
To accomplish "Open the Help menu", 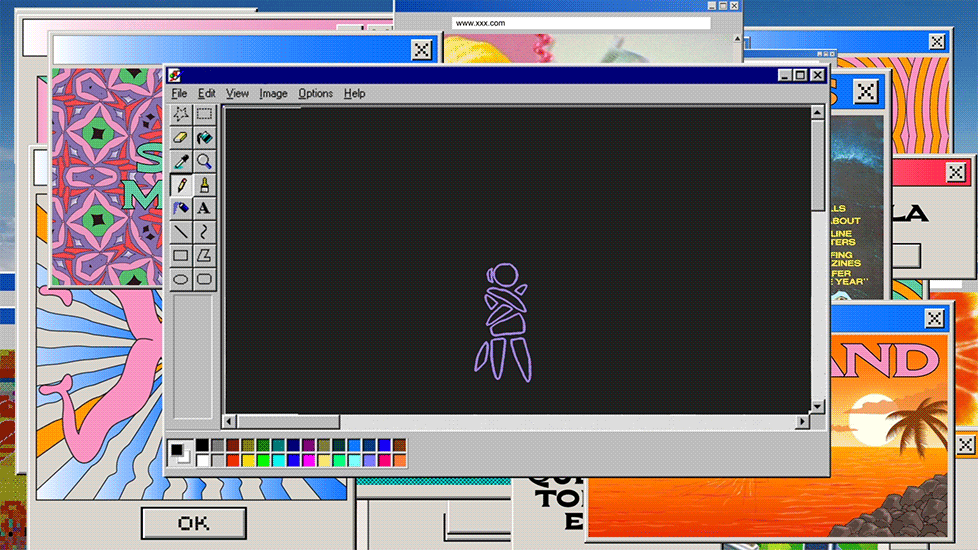I will [x=354, y=94].
